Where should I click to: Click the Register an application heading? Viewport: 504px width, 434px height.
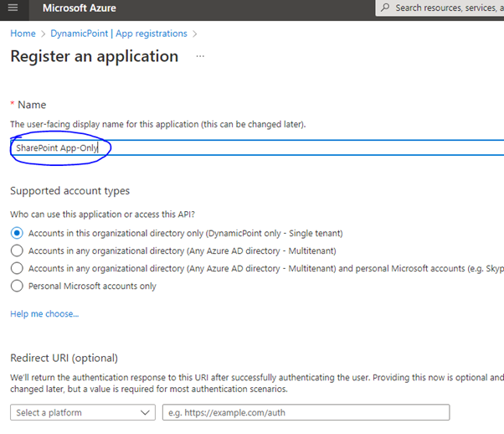94,57
